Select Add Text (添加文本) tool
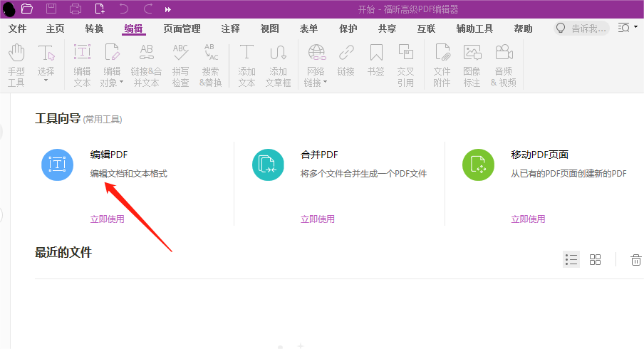The width and height of the screenshot is (644, 349). coord(246,66)
